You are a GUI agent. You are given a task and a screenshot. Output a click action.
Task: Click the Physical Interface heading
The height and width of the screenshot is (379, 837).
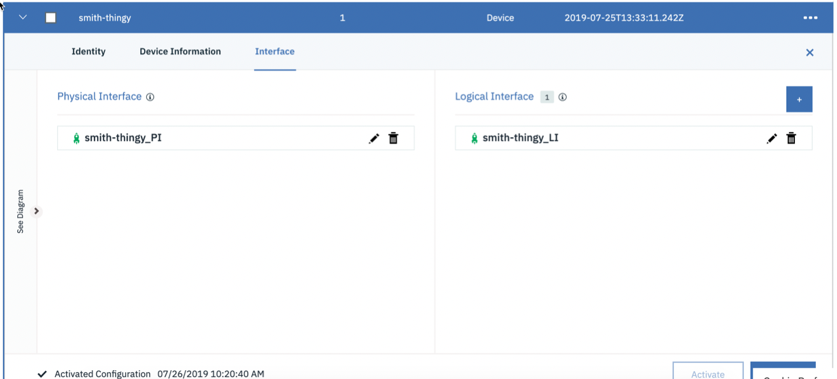coord(99,97)
